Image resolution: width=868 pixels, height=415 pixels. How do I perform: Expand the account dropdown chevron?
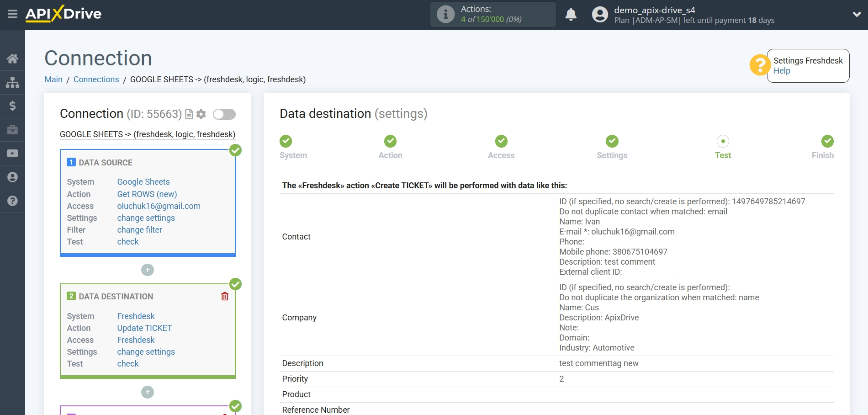coord(857,15)
